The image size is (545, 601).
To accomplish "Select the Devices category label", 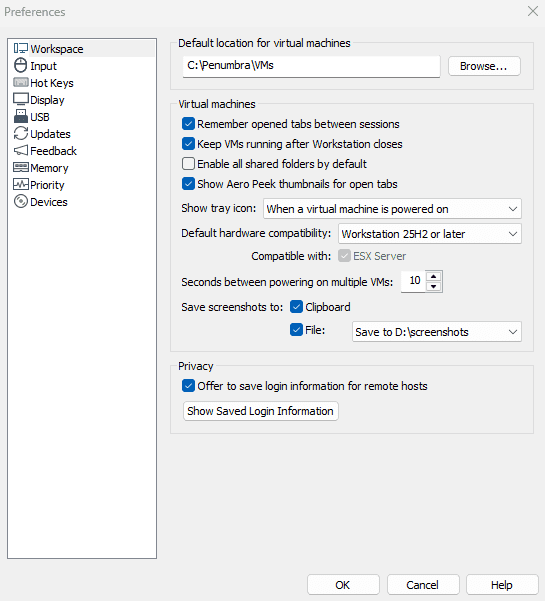I will [49, 202].
